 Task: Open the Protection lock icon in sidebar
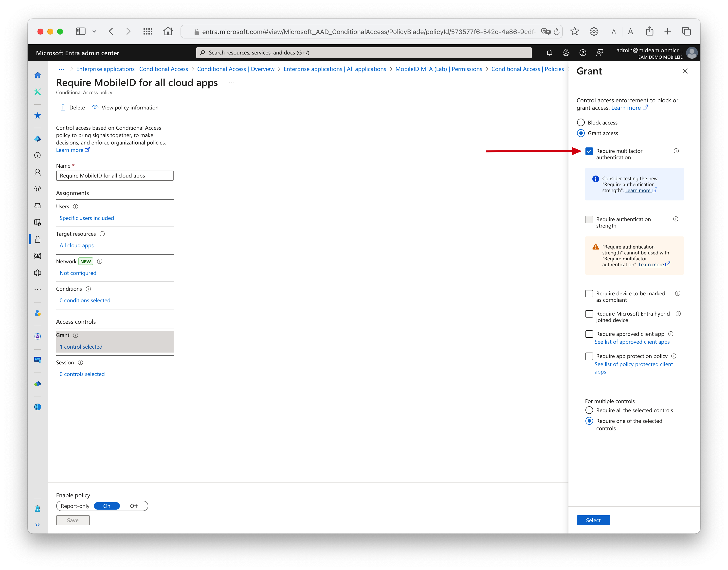[37, 239]
